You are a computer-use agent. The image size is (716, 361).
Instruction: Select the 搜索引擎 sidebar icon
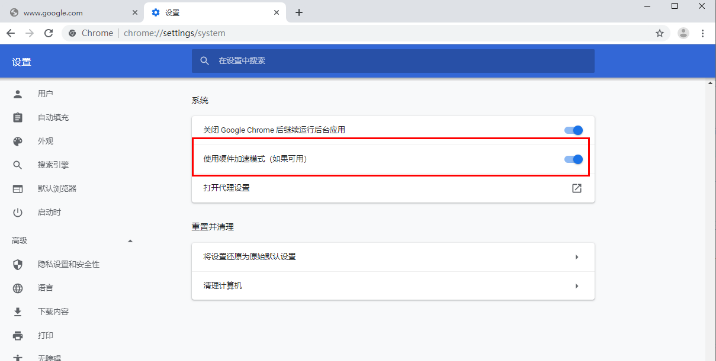coord(17,165)
